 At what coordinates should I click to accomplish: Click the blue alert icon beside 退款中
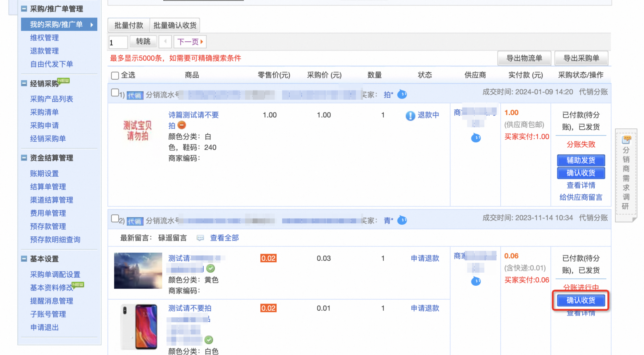[410, 116]
